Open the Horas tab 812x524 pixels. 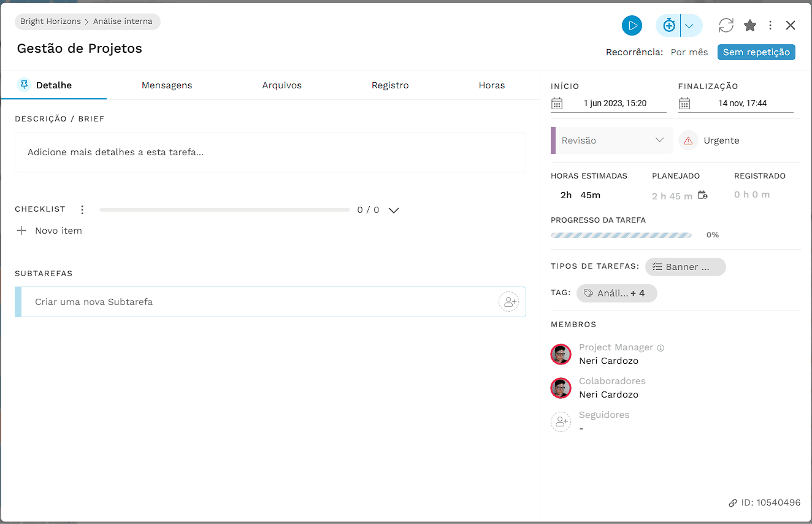tap(492, 85)
